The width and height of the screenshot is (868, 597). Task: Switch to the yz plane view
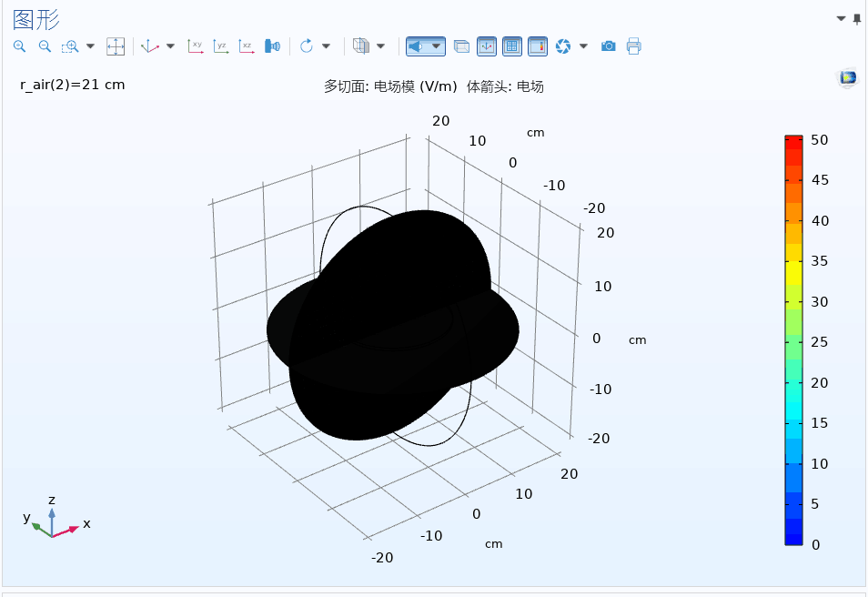click(221, 46)
